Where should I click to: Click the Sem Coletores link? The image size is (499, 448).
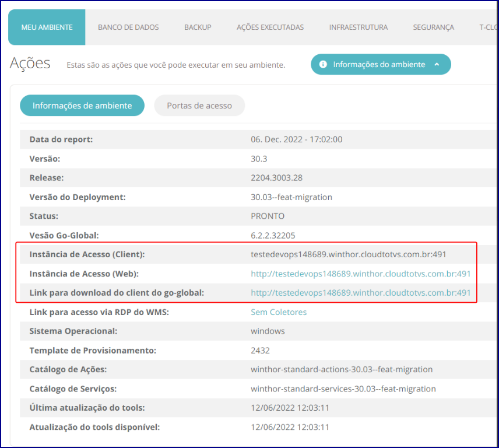(279, 312)
